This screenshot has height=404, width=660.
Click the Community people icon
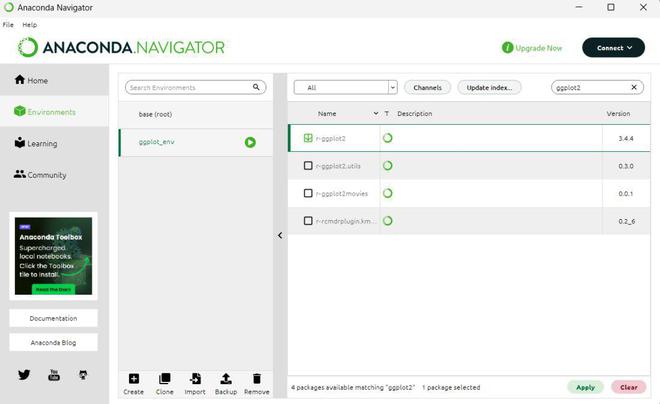(x=19, y=173)
